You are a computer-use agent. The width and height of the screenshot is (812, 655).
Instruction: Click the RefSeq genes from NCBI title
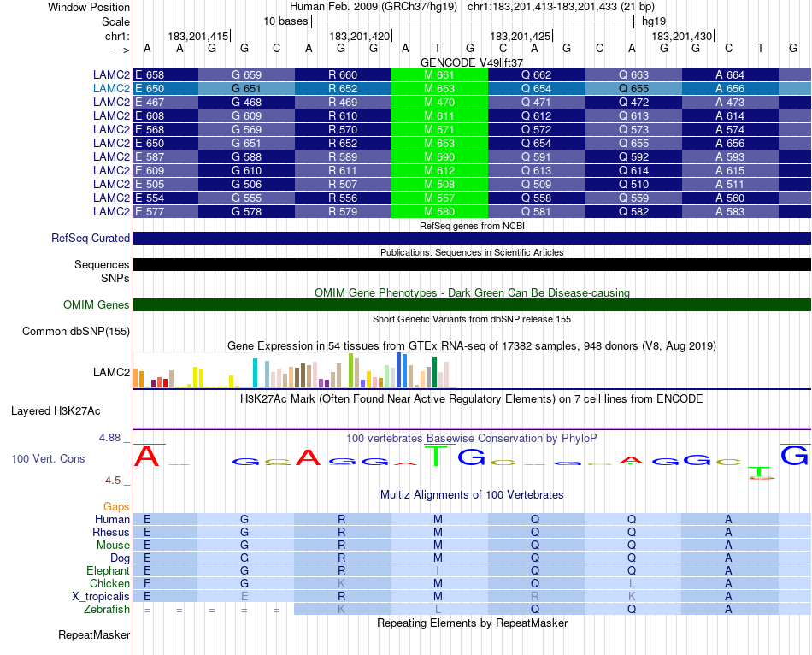click(472, 226)
